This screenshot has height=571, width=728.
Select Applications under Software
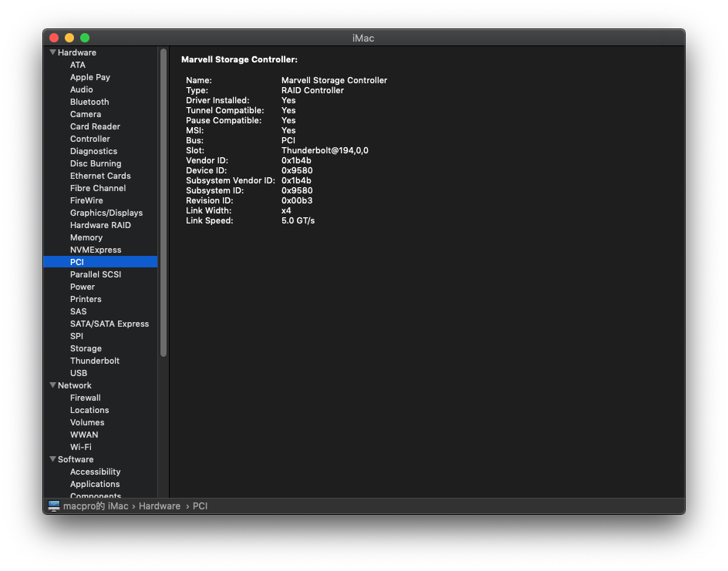95,484
